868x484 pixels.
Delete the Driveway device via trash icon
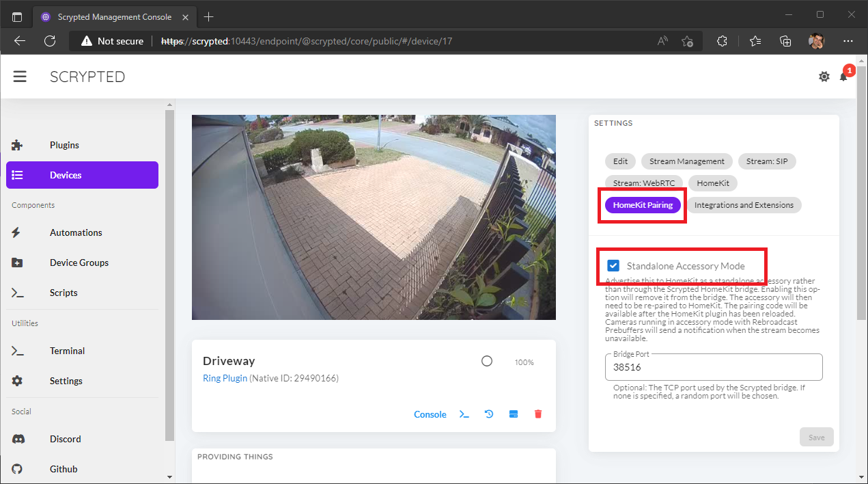[537, 414]
